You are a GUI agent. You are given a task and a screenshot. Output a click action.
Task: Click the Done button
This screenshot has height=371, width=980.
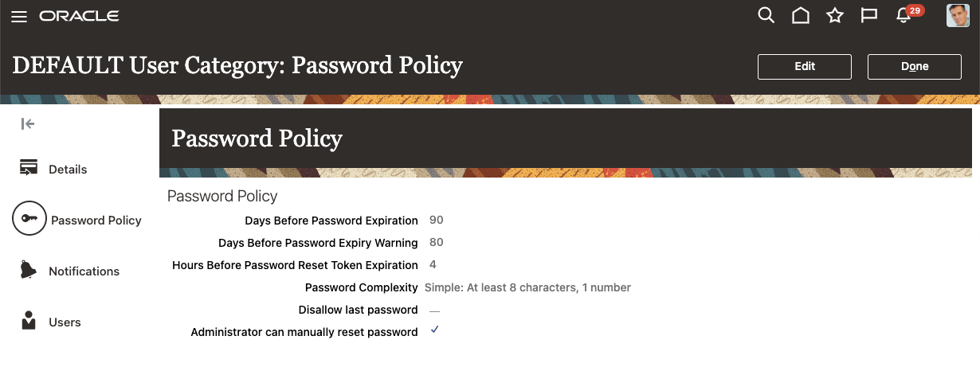pyautogui.click(x=914, y=67)
